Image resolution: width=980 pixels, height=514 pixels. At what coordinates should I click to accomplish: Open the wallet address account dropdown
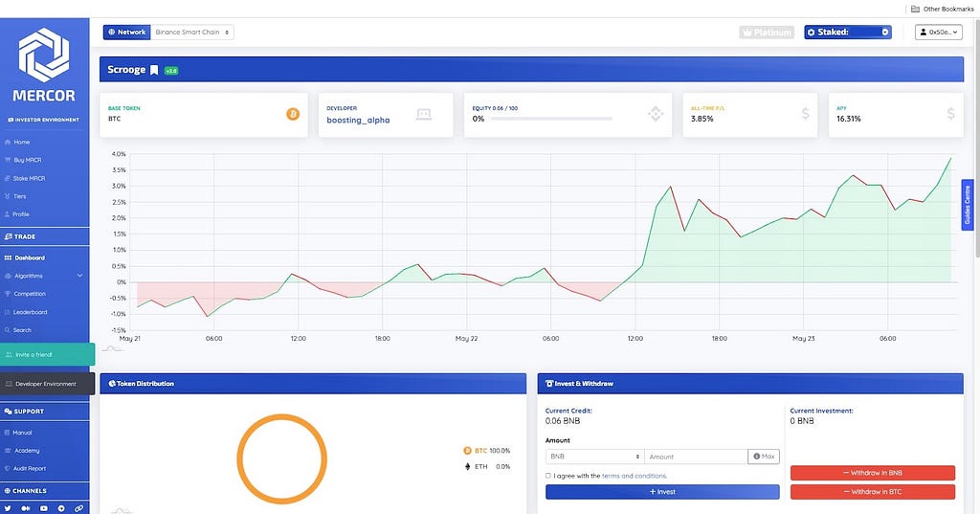tap(938, 32)
